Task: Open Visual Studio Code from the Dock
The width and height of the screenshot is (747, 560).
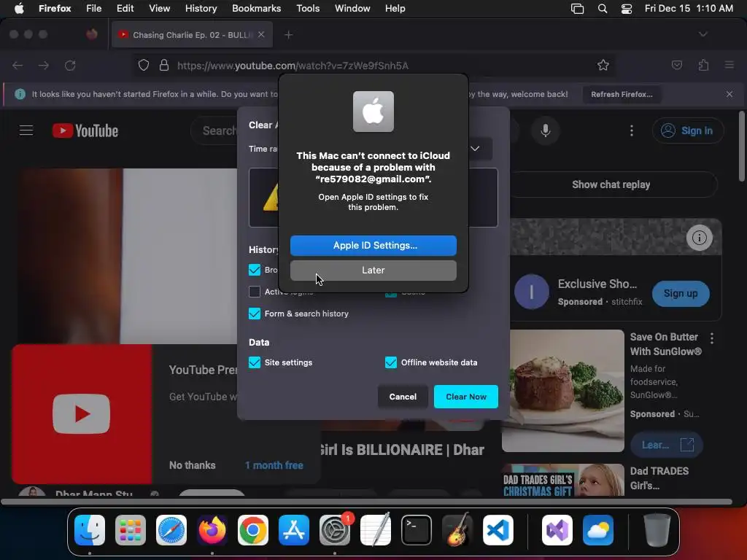Action: 498,530
